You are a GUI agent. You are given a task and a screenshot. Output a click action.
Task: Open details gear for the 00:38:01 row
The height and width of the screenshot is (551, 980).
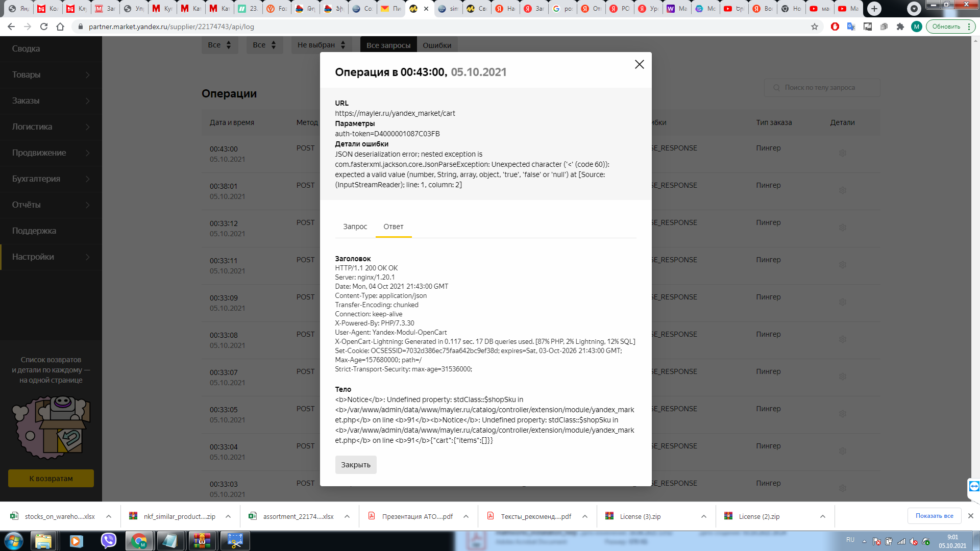843,190
